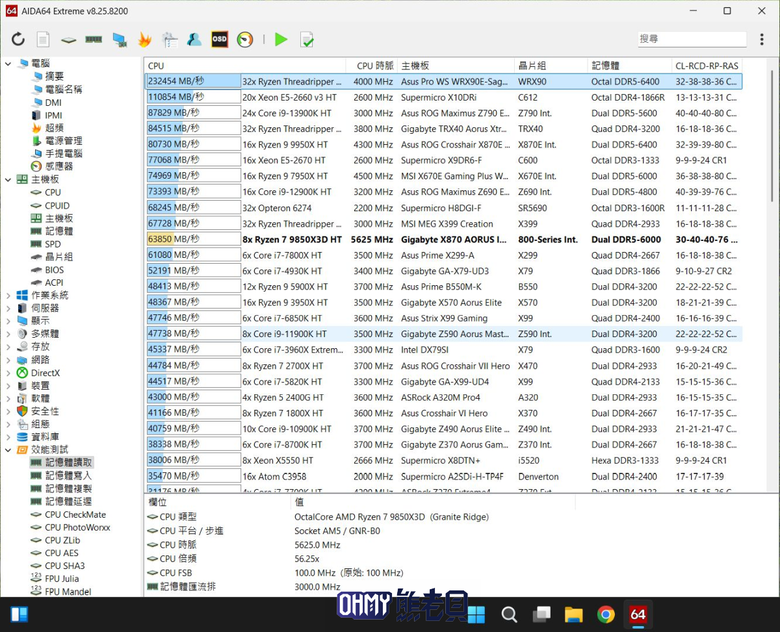The height and width of the screenshot is (632, 780).
Task: Select the 32x Opteron 6274 row
Action: [x=444, y=208]
